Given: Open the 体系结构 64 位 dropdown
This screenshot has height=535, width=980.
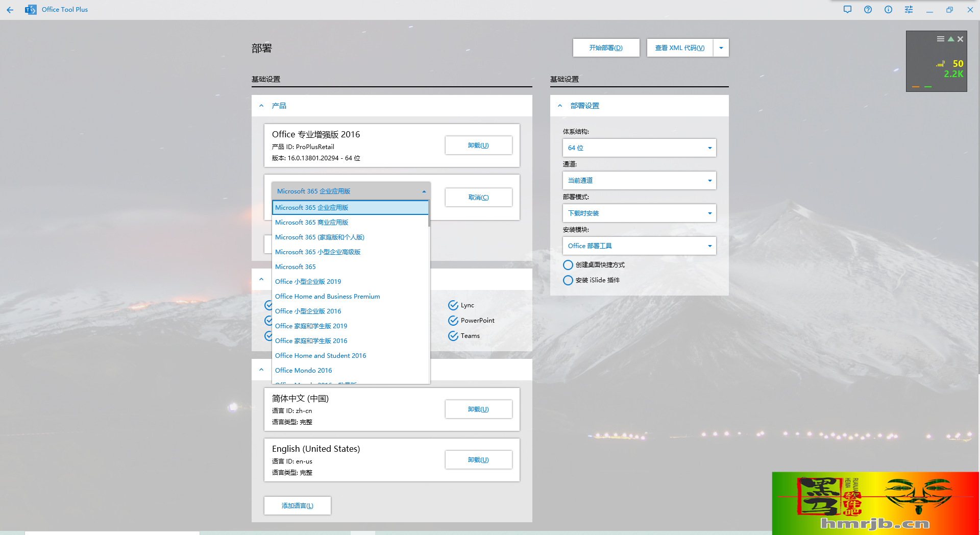Looking at the screenshot, I should (640, 148).
